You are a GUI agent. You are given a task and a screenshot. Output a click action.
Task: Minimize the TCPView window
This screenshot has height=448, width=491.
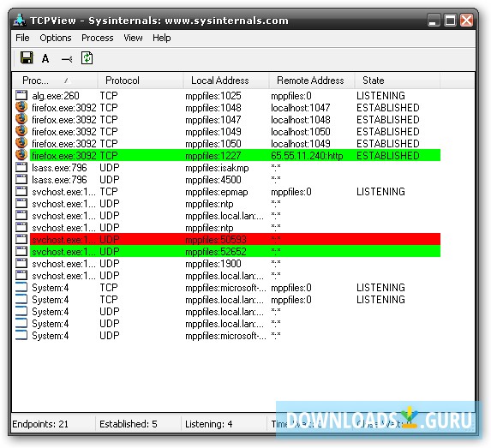pos(434,21)
